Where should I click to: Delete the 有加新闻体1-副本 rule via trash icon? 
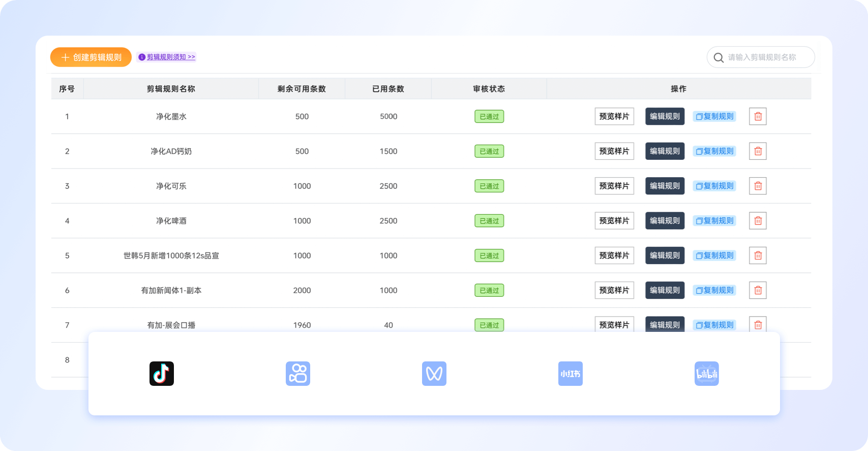coord(758,290)
